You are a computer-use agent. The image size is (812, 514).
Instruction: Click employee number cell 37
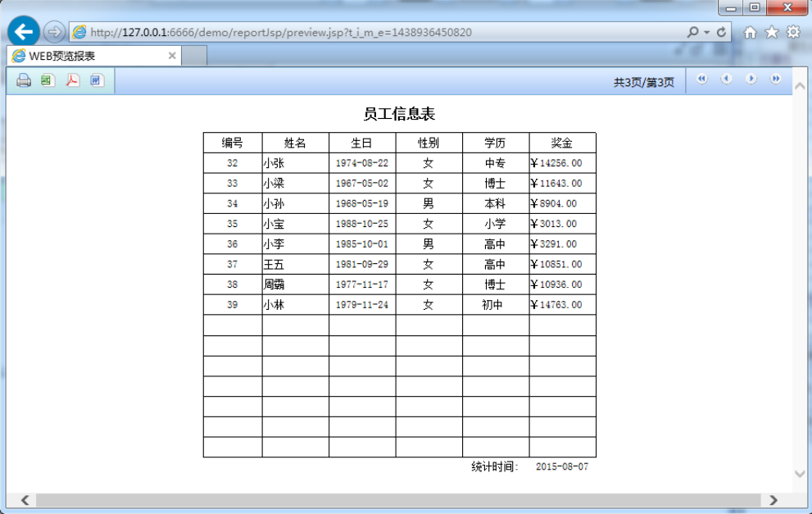pos(233,264)
